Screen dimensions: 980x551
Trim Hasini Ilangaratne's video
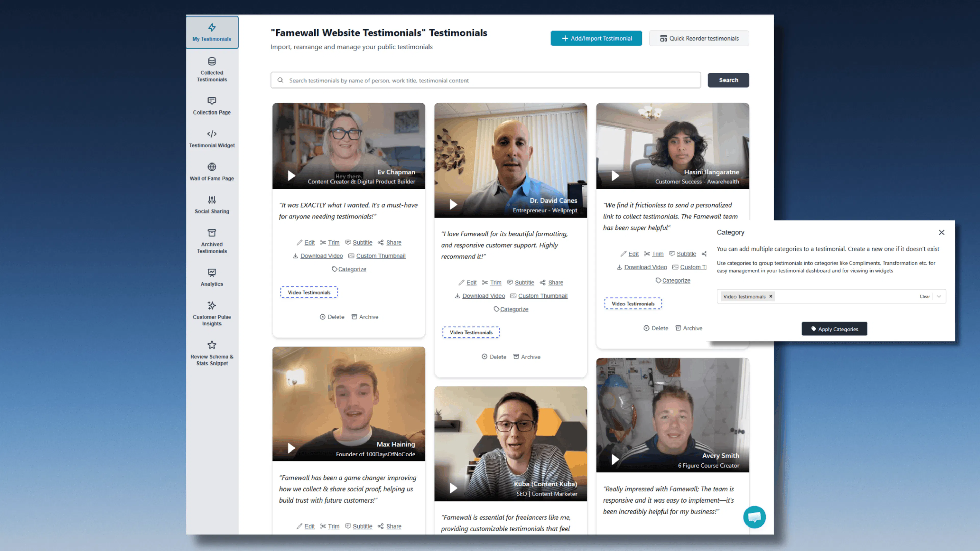654,254
